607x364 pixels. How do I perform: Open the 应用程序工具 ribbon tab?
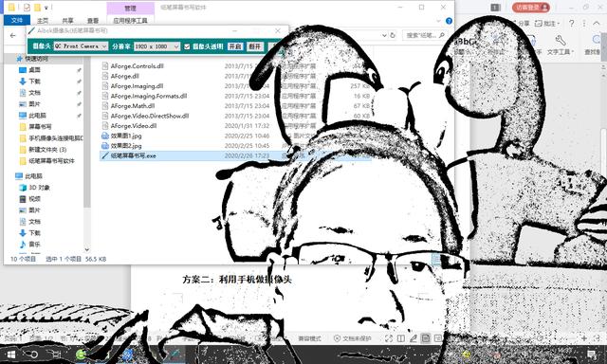click(130, 21)
